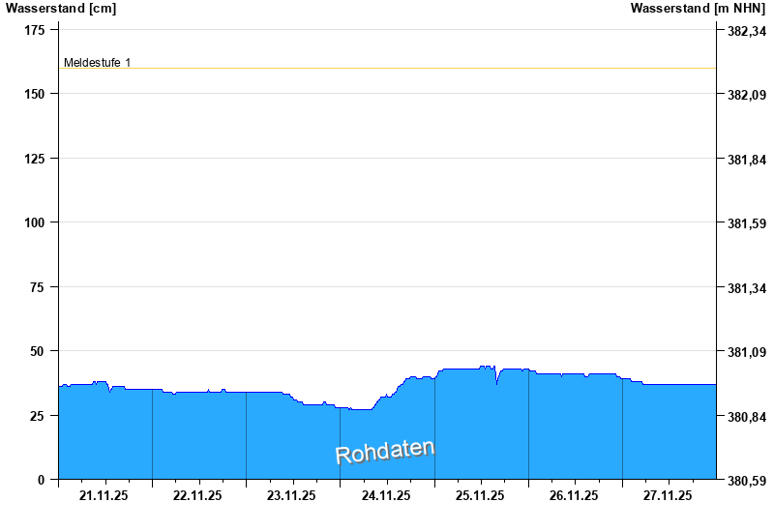Image resolution: width=774 pixels, height=532 pixels.
Task: Click the left axis value 0
Action: [x=41, y=480]
